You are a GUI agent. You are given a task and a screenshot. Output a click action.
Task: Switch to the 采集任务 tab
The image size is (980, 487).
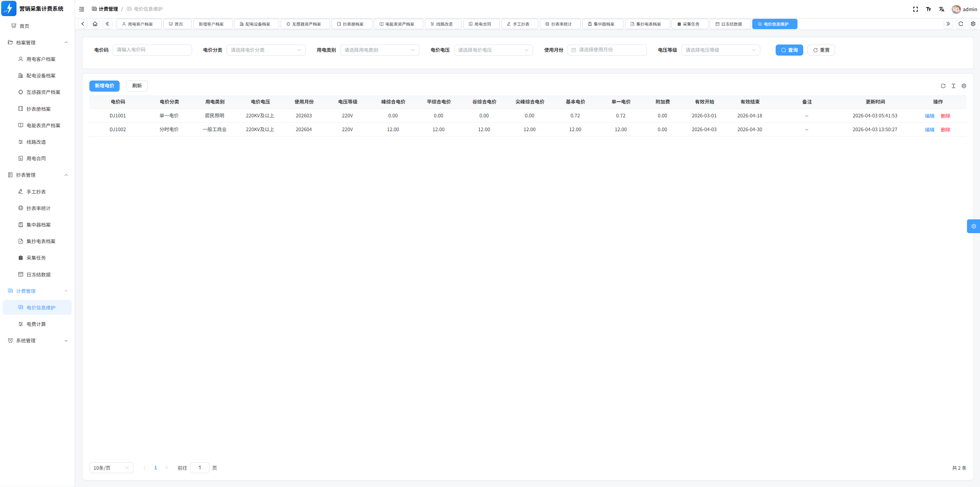coord(689,24)
